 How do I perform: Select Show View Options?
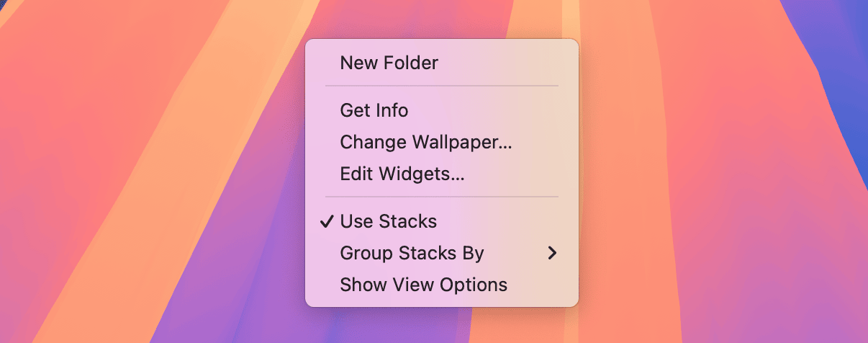pyautogui.click(x=423, y=285)
